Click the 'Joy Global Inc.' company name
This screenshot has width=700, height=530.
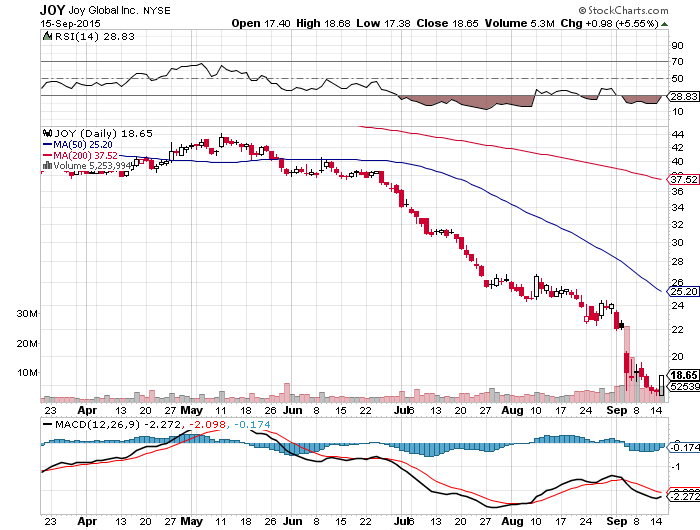click(x=103, y=10)
